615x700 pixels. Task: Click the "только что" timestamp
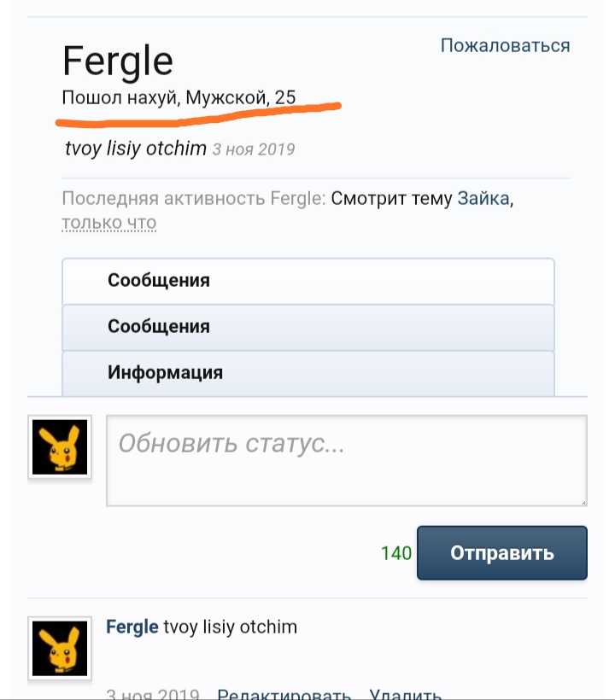tap(108, 223)
